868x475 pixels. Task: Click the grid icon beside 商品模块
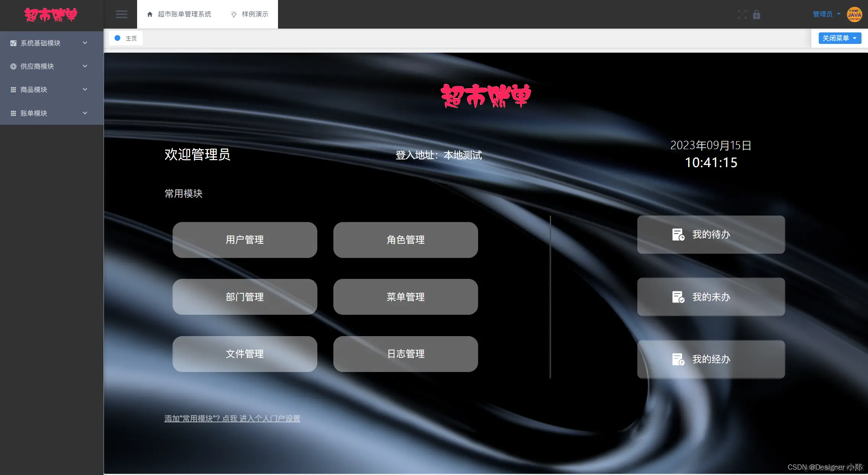[x=13, y=89]
